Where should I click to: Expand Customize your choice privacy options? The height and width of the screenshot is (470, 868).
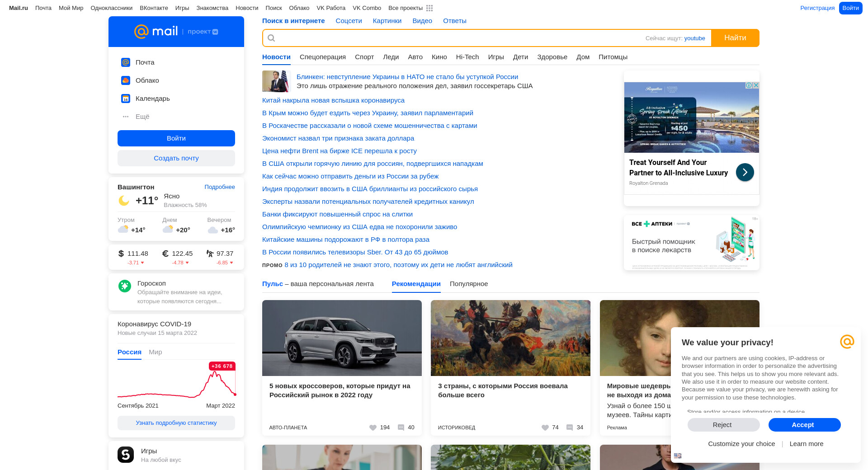[741, 444]
